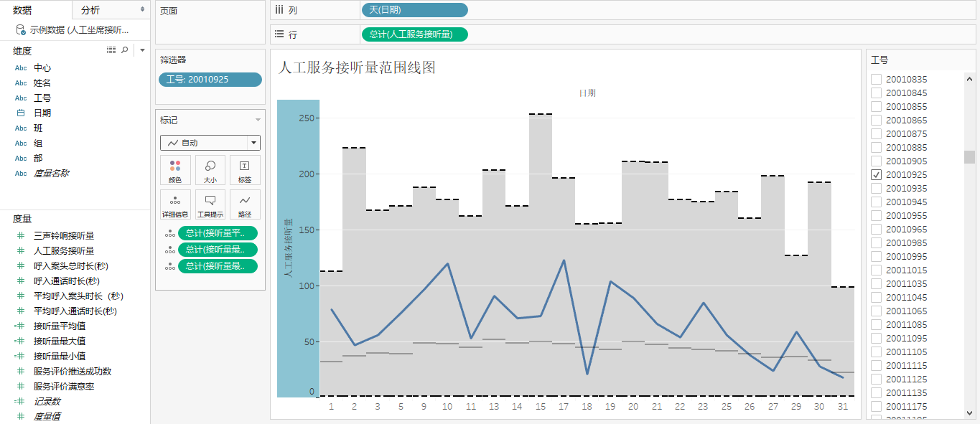Click the day 31 label on x-axis
The height and width of the screenshot is (424, 980).
(x=843, y=406)
